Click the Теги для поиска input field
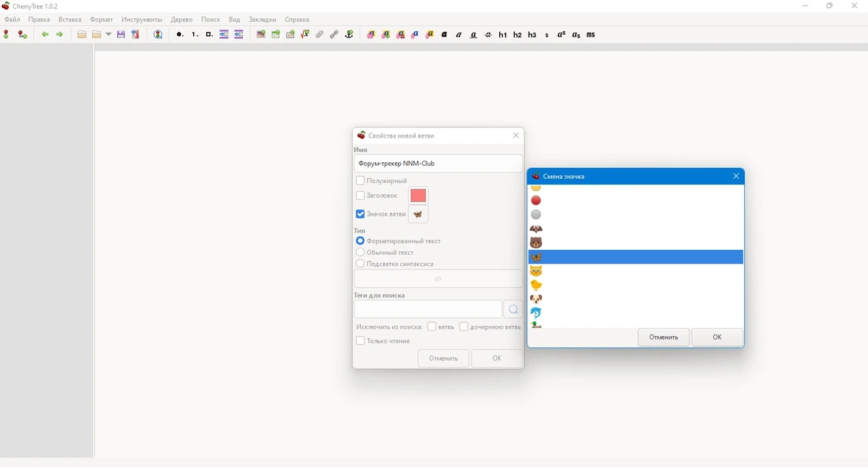The width and height of the screenshot is (868, 467). click(x=427, y=309)
